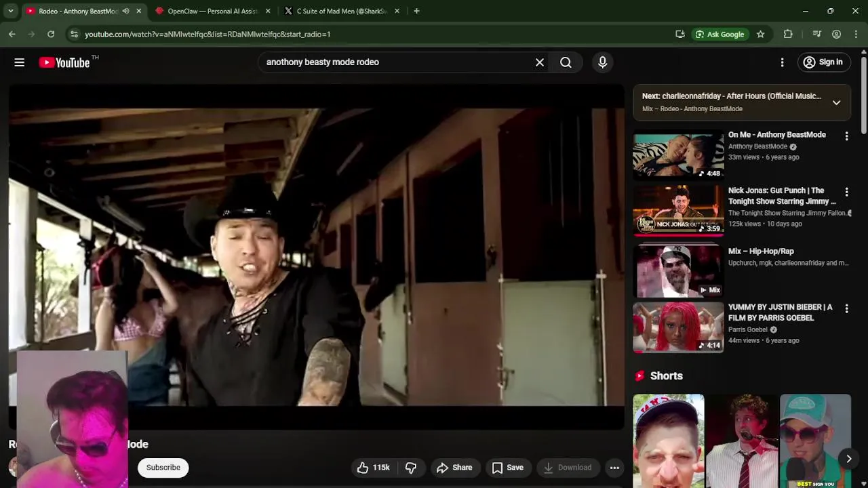Image resolution: width=868 pixels, height=488 pixels.
Task: Go back to previous page
Action: click(x=12, y=34)
